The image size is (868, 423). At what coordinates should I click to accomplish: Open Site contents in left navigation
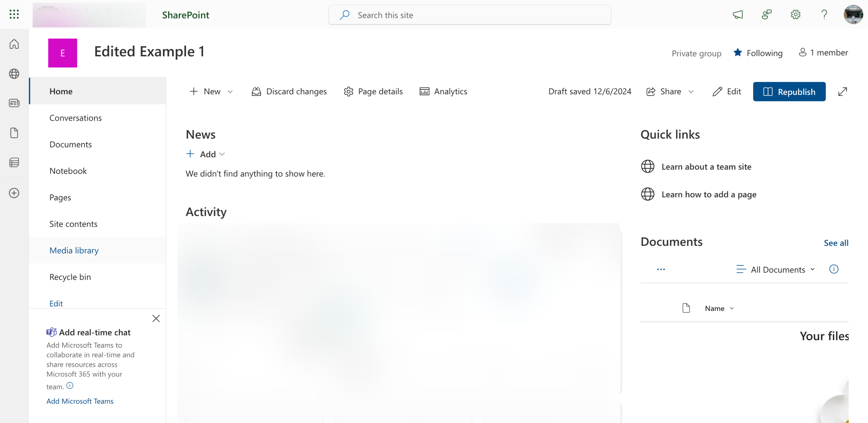pyautogui.click(x=73, y=224)
